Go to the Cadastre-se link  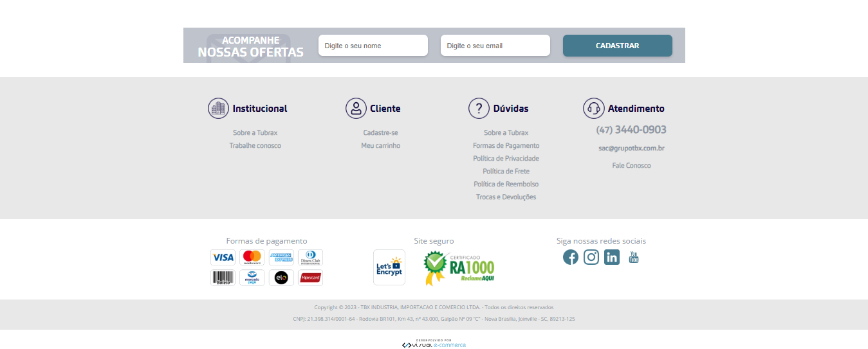pos(380,133)
